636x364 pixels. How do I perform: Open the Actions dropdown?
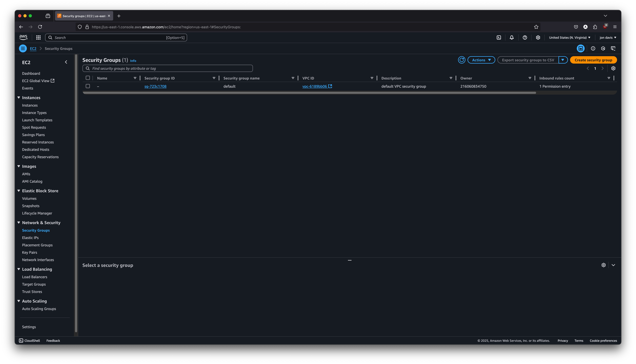coord(481,60)
